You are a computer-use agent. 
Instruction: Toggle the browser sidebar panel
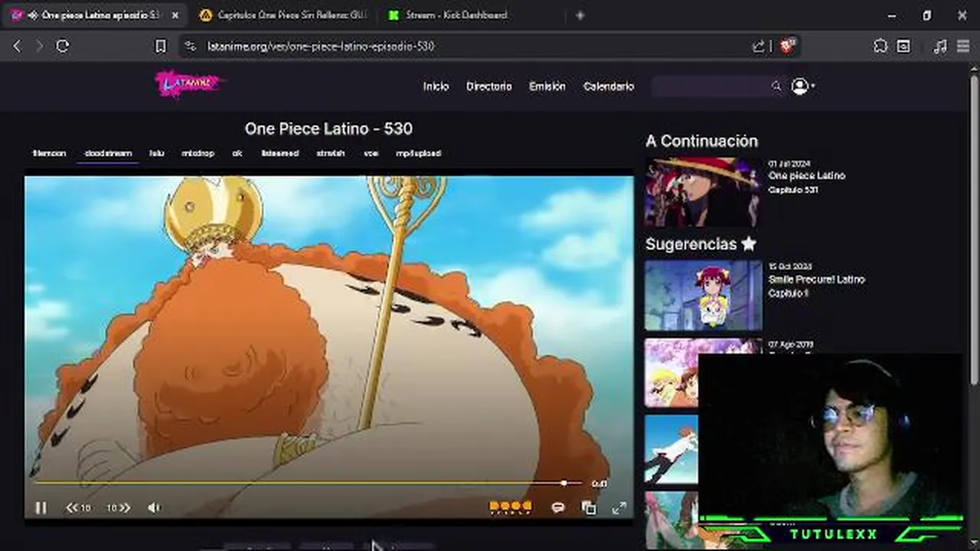[903, 46]
